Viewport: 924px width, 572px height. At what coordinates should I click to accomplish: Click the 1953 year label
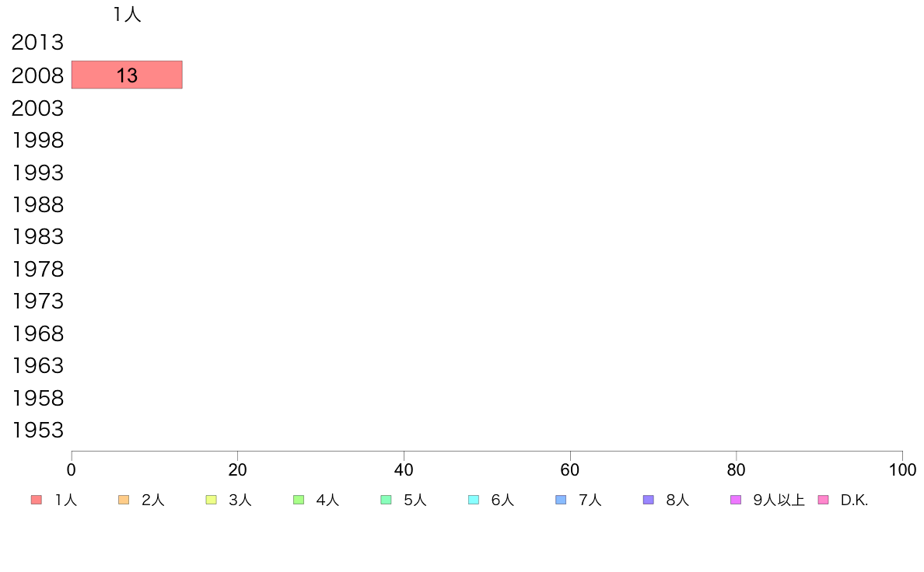(x=37, y=430)
